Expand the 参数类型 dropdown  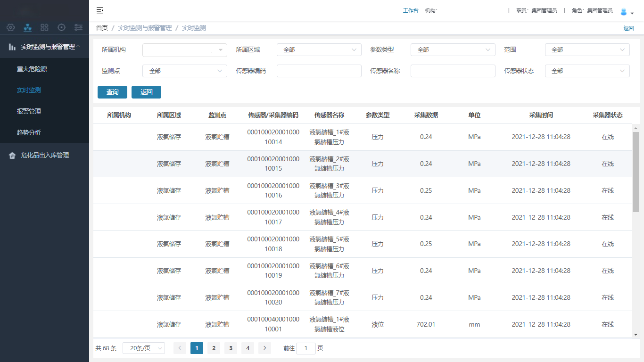[x=453, y=50]
